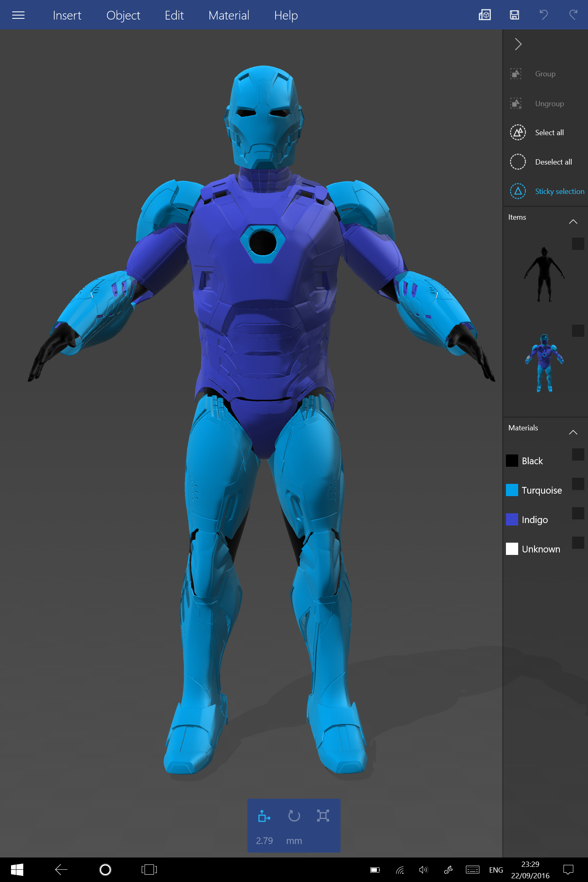The width and height of the screenshot is (588, 882).
Task: Redo the last action
Action: pos(573,15)
